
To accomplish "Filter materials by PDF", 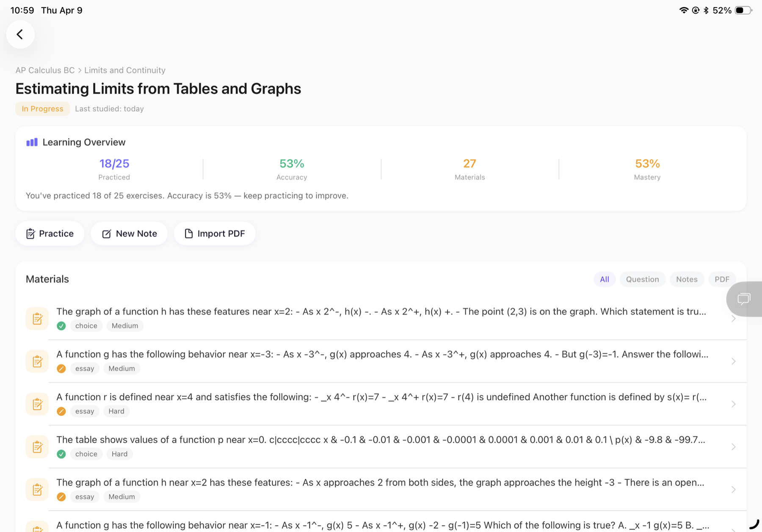I will pos(722,279).
